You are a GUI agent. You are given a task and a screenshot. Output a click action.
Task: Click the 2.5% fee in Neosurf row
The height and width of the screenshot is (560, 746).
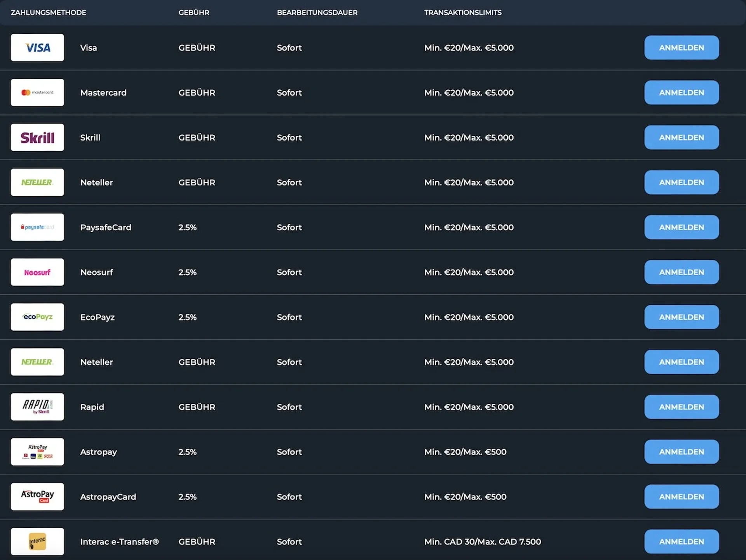coord(187,272)
